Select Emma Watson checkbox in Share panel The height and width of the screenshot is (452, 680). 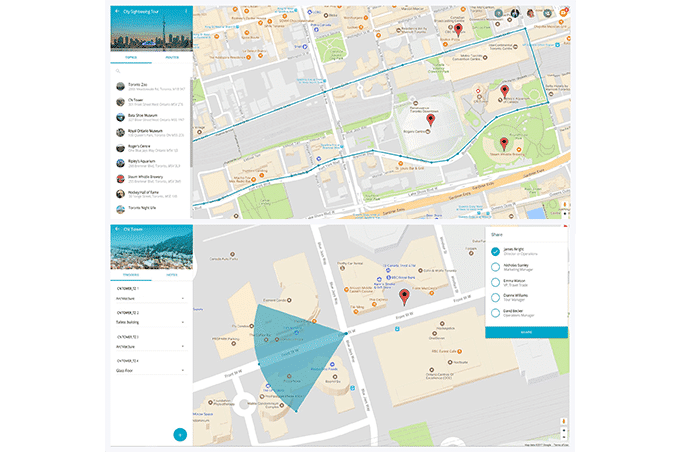(496, 282)
